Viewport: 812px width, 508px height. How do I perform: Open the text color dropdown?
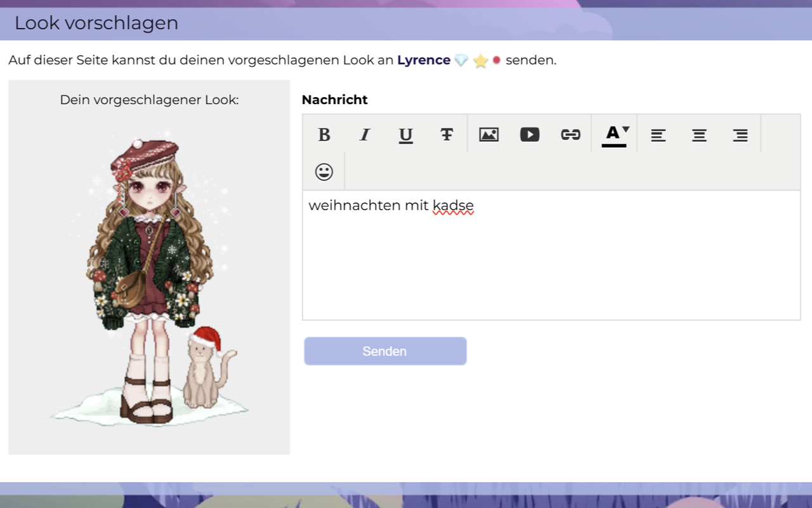pos(615,135)
